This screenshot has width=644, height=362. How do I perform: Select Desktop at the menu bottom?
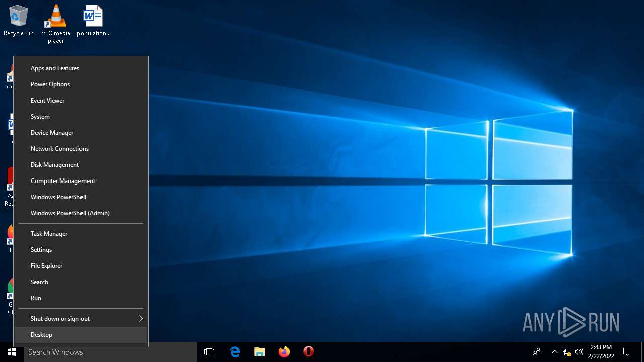81,335
